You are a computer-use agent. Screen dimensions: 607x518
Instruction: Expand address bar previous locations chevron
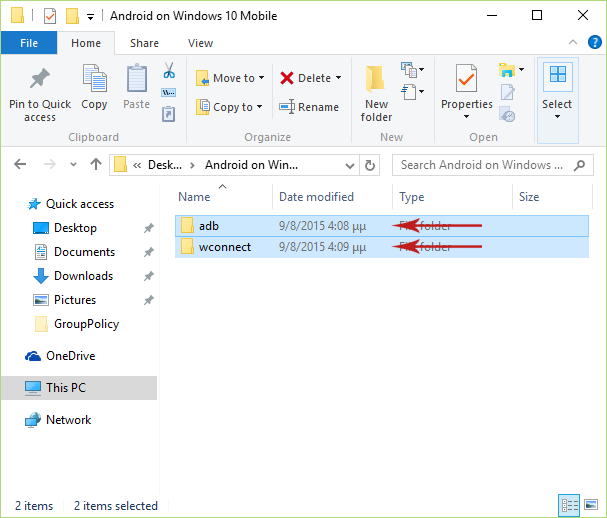tap(350, 166)
